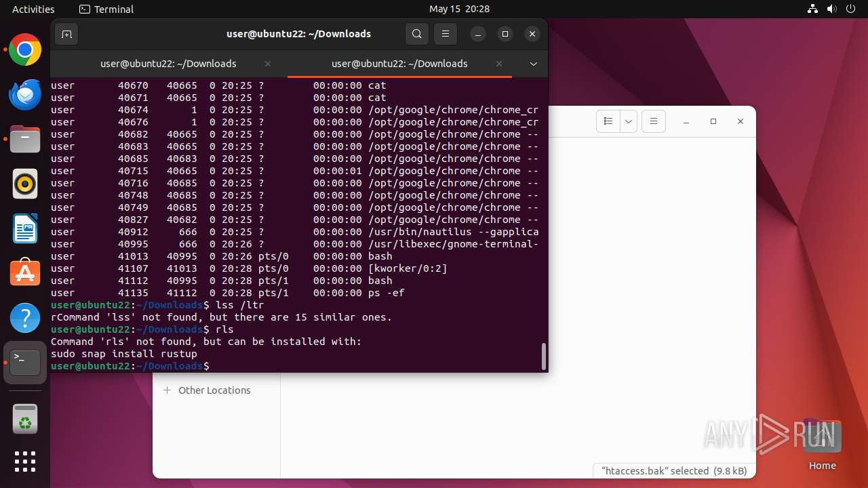
Task: Close the first terminal tab
Action: [x=268, y=64]
